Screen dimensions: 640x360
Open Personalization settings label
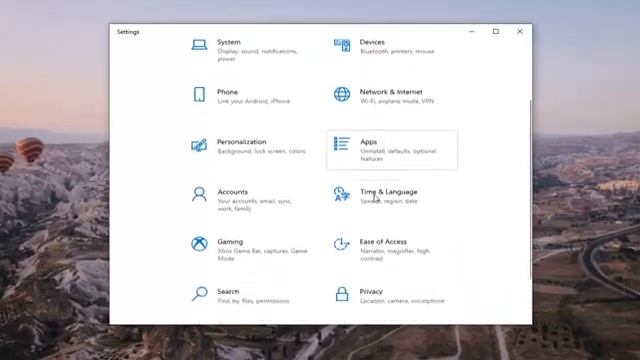click(x=242, y=142)
